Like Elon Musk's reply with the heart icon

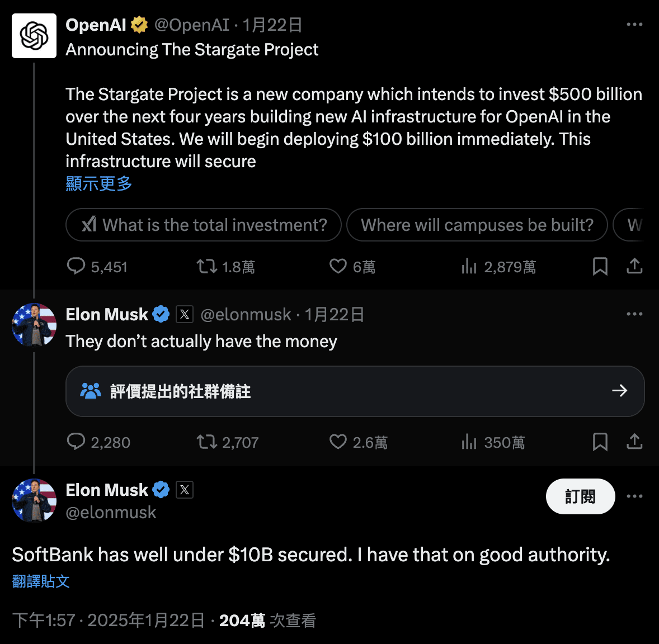pyautogui.click(x=338, y=442)
